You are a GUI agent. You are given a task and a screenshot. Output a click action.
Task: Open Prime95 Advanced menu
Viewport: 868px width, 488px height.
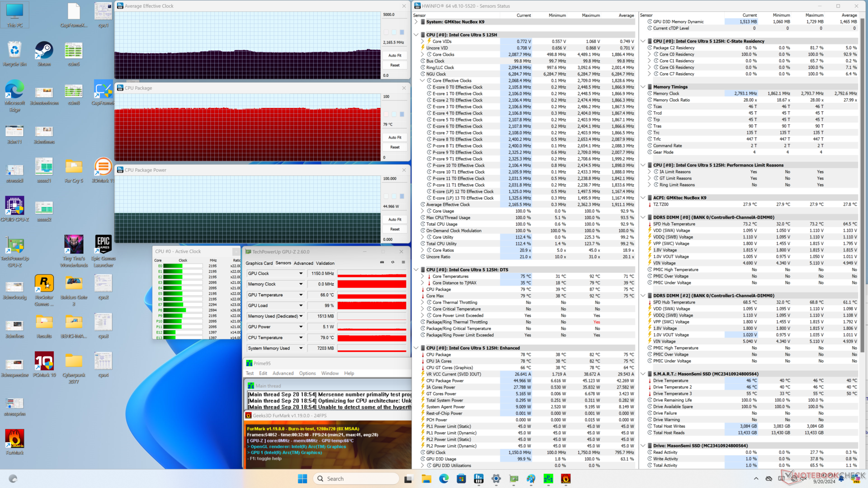pyautogui.click(x=283, y=373)
